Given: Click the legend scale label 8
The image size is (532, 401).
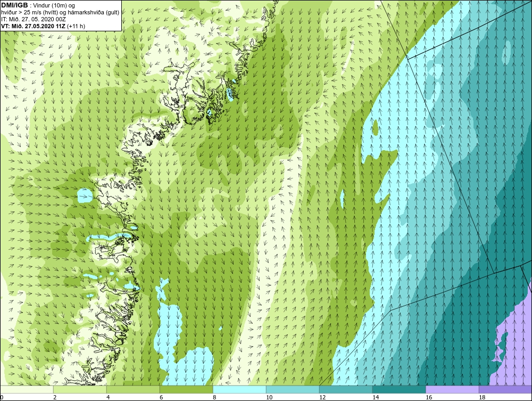Looking at the screenshot, I should click(214, 397).
